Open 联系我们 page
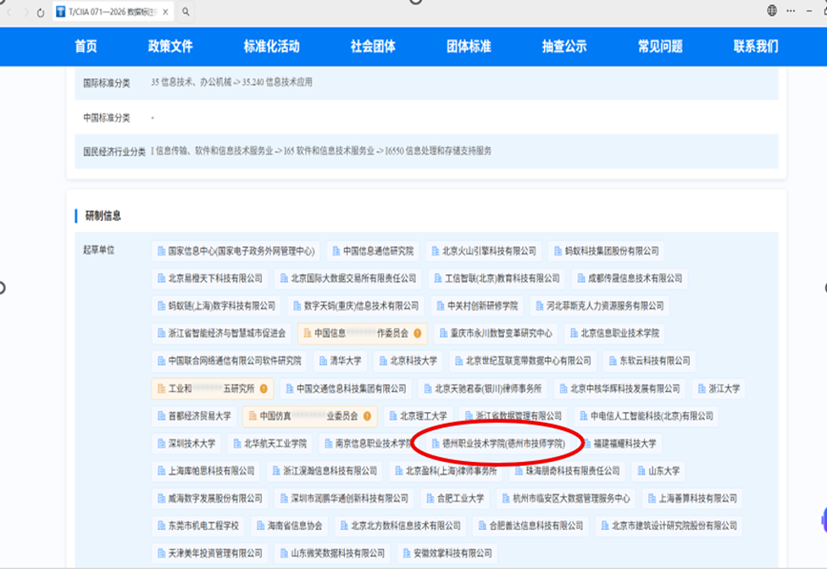827x569 pixels. tap(756, 46)
